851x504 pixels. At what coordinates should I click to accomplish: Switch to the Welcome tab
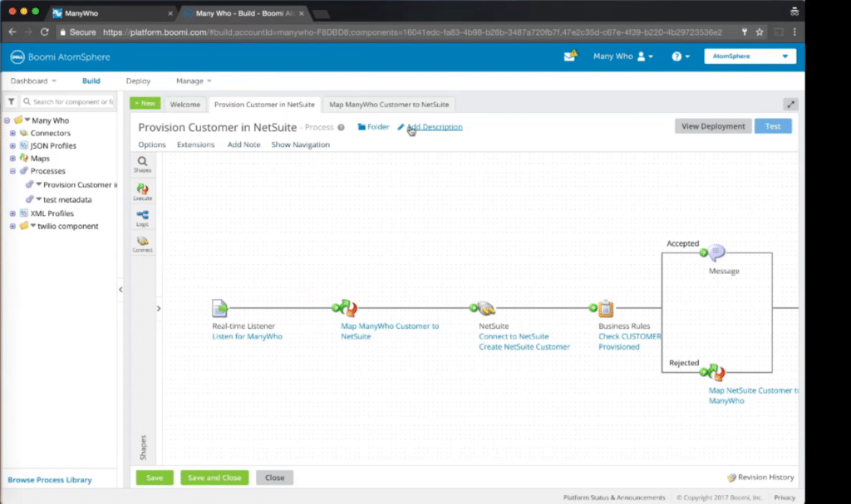point(184,104)
